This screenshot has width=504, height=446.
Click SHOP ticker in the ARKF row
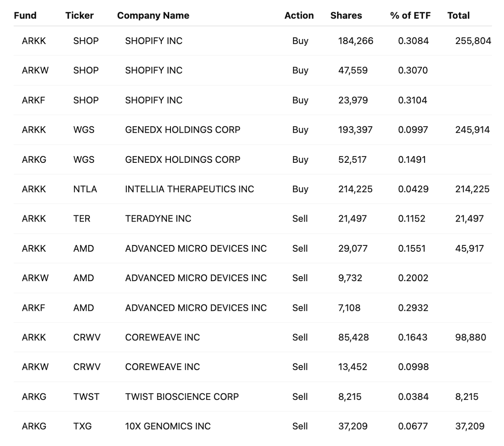[x=86, y=100]
